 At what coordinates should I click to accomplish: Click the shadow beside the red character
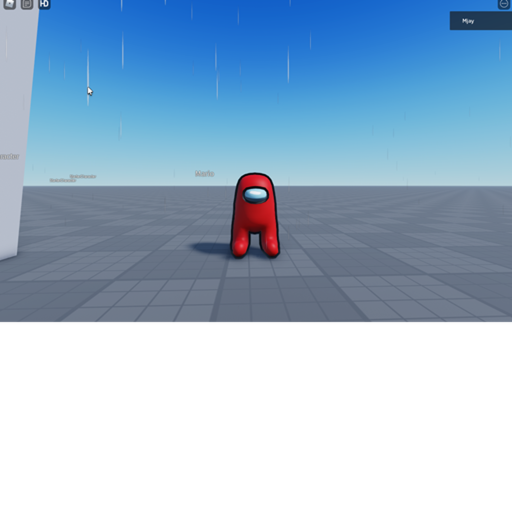(210, 248)
